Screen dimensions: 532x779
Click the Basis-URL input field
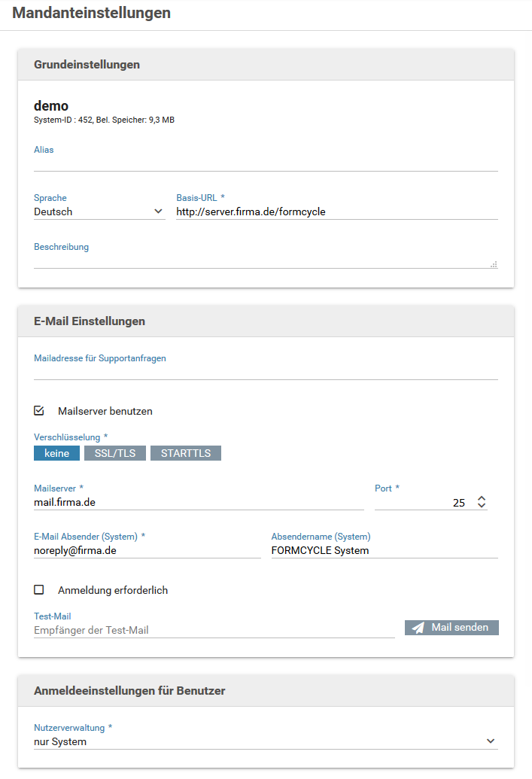tap(337, 211)
